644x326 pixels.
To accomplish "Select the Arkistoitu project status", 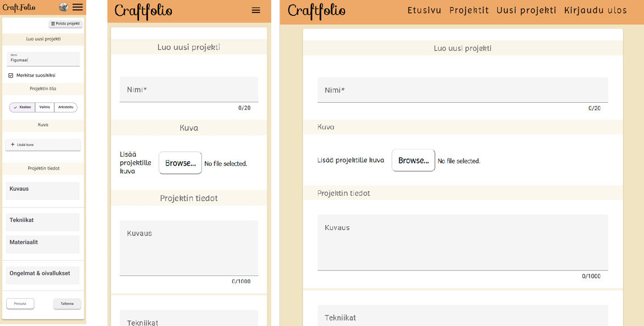I will [x=66, y=107].
